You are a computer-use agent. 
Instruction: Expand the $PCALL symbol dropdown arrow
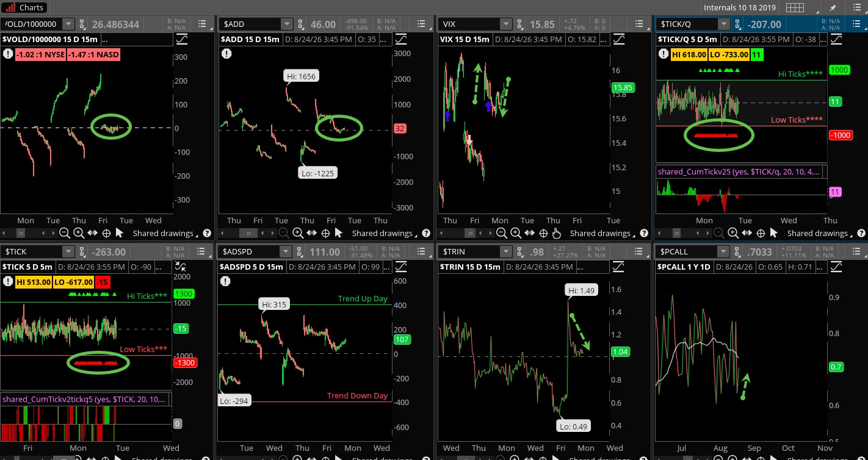tap(723, 252)
